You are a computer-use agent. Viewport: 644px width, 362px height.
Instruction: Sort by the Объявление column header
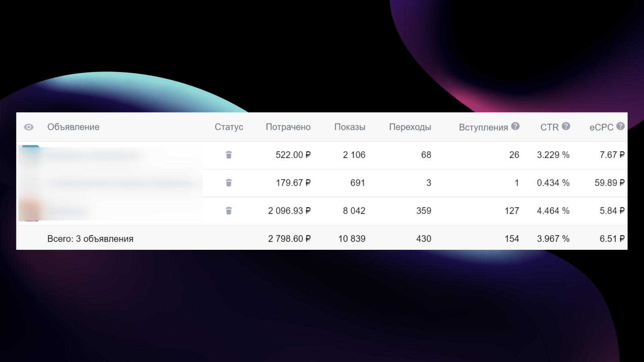pos(73,127)
